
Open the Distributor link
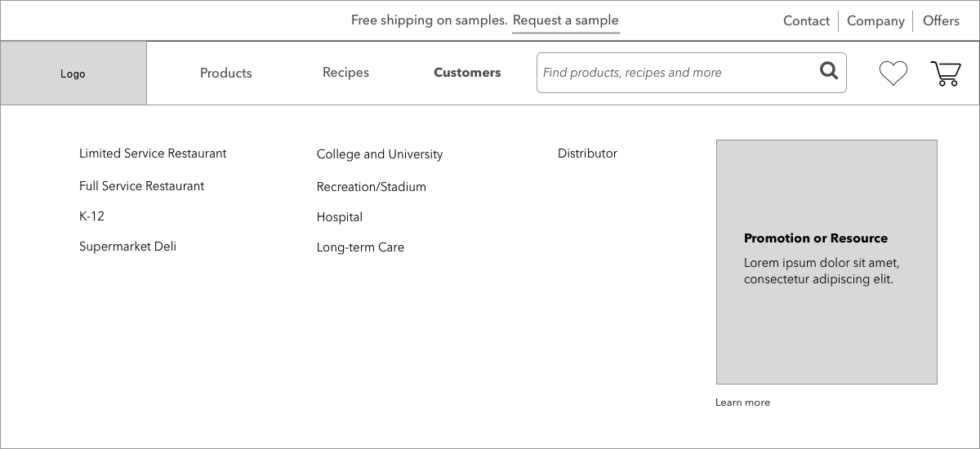pos(587,153)
